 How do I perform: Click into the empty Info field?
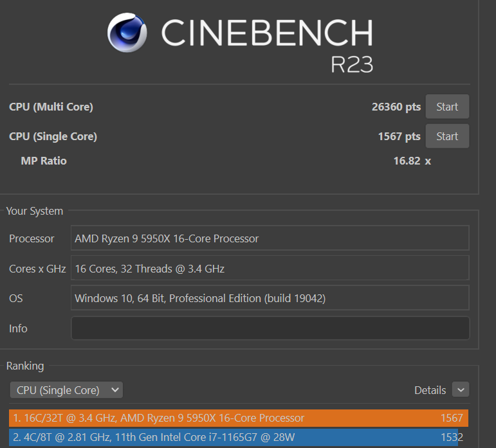coord(270,328)
